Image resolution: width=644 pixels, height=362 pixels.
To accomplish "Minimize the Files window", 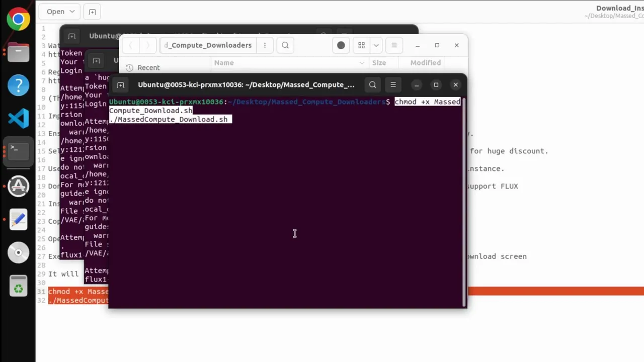I will pos(417,45).
